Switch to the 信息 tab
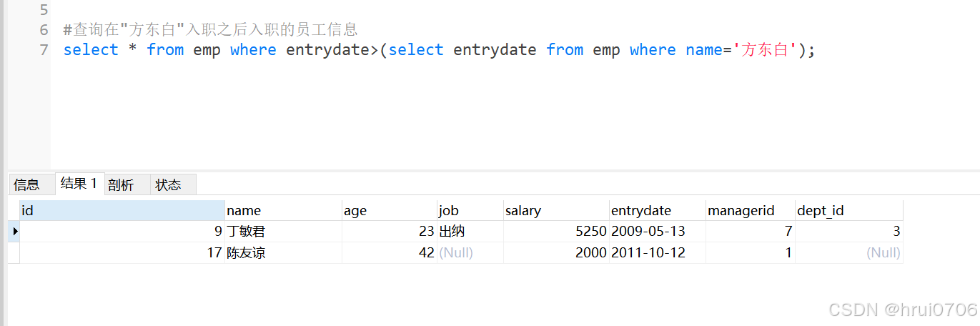This screenshot has height=326, width=980. tap(31, 184)
